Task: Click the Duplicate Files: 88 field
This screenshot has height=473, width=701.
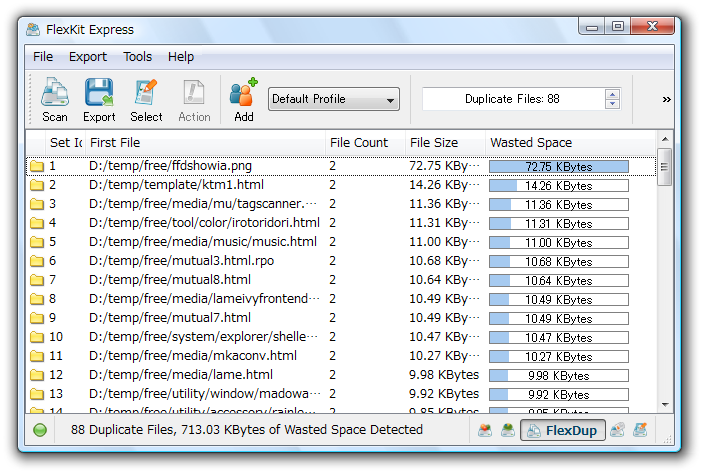Action: pyautogui.click(x=512, y=99)
